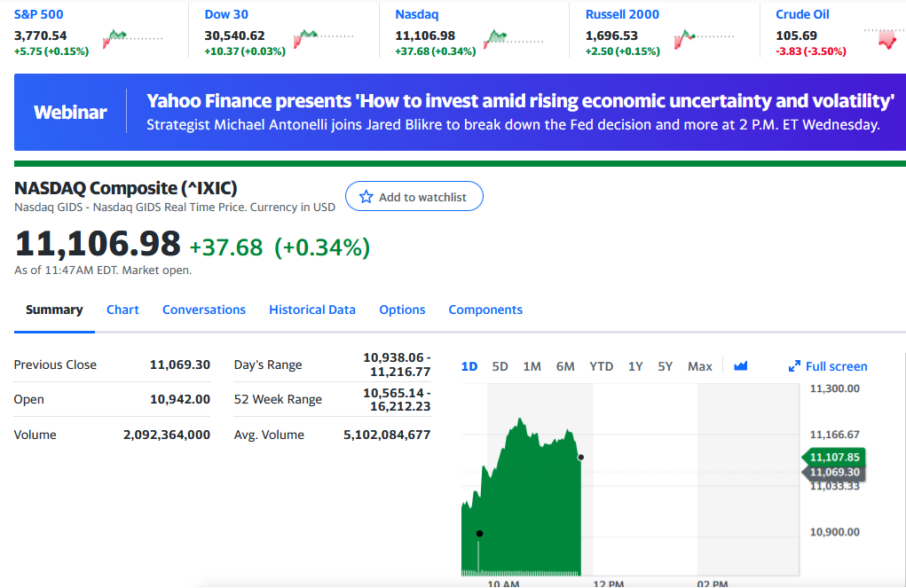Viewport: 906px width, 588px height.
Task: Open the Dow 30 index link
Action: tap(226, 14)
